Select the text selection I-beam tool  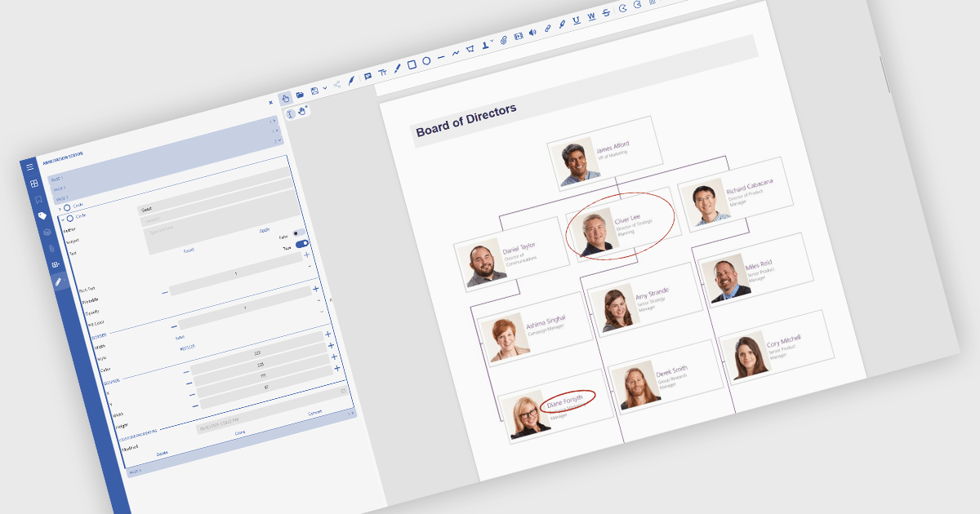click(x=290, y=114)
